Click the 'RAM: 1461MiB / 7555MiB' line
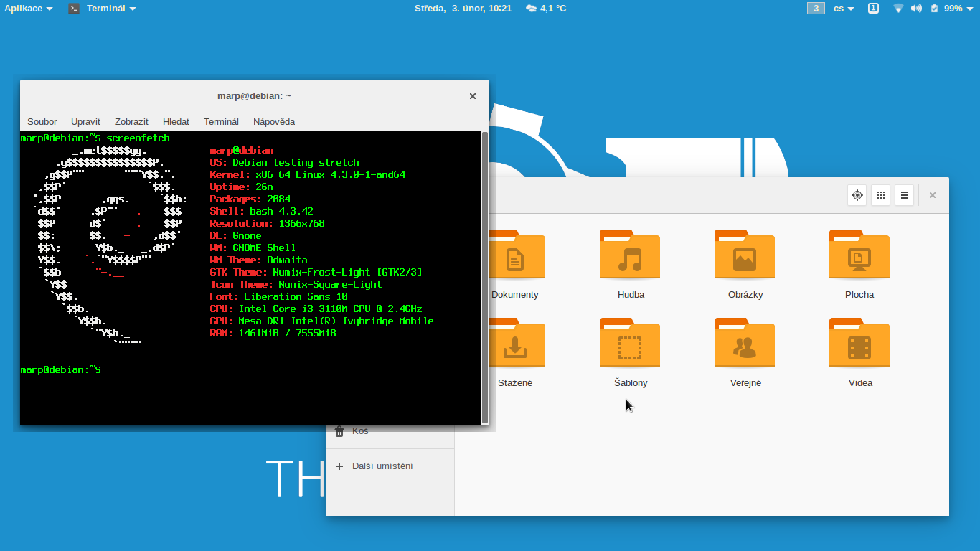The image size is (980, 551). [x=273, y=334]
